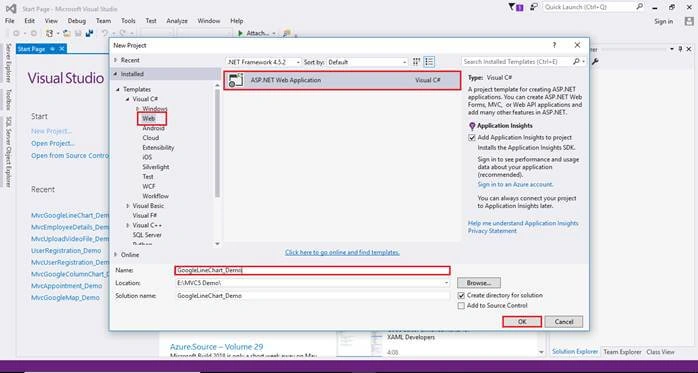Click the template tree vertical scrollbar
Viewport: 698px width, 373px height.
217,142
